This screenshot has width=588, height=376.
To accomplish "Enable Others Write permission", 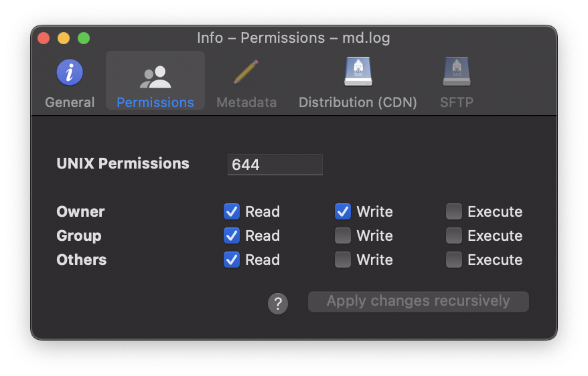I will pos(343,260).
